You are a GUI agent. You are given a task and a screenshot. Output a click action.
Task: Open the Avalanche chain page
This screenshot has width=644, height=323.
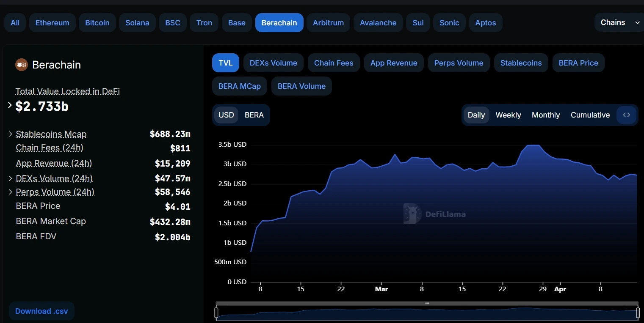coord(378,23)
